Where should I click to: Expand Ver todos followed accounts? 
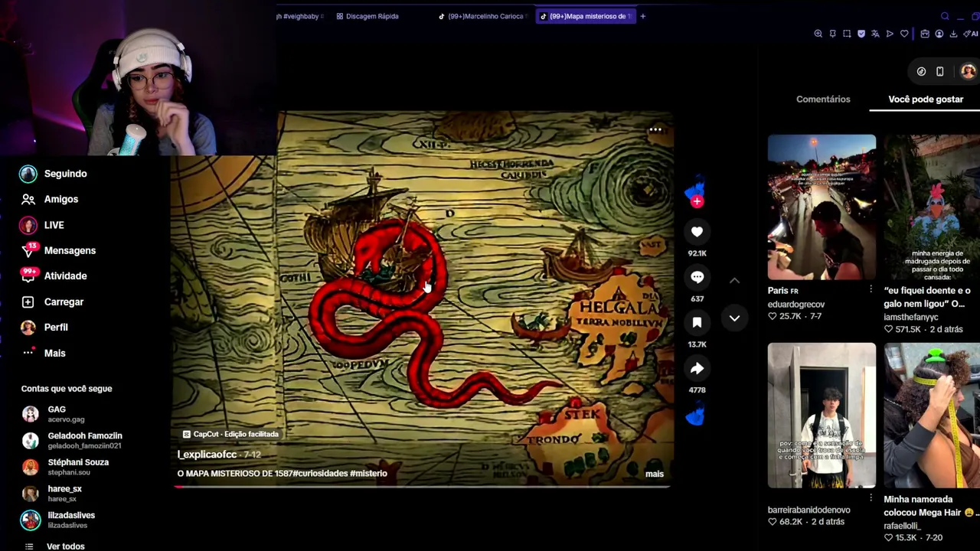[x=55, y=546]
